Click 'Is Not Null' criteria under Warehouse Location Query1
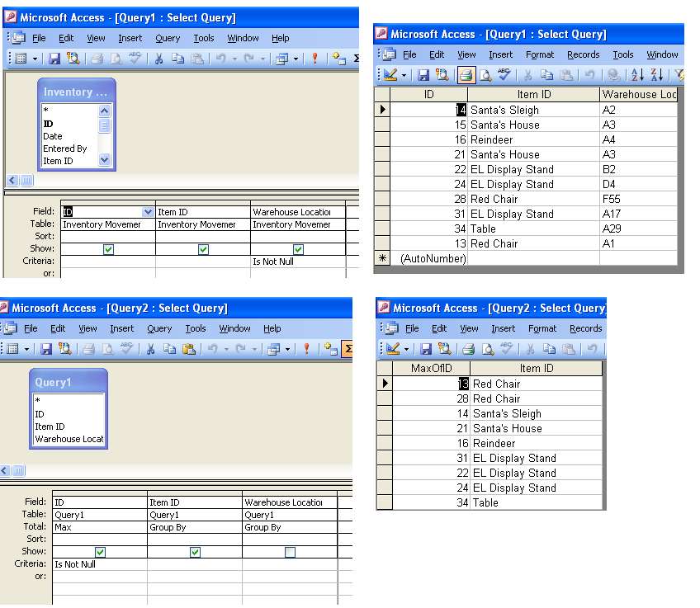 pyautogui.click(x=298, y=262)
